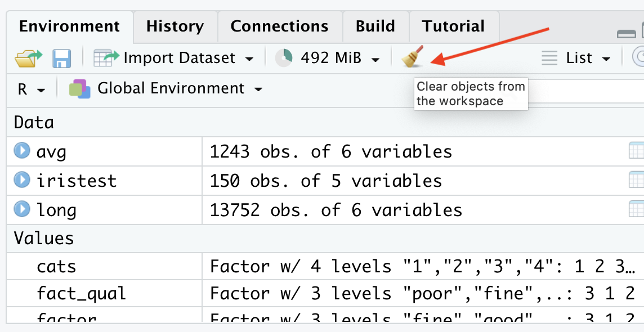Expand the iristest data frame details
The width and height of the screenshot is (644, 332).
pyautogui.click(x=21, y=181)
